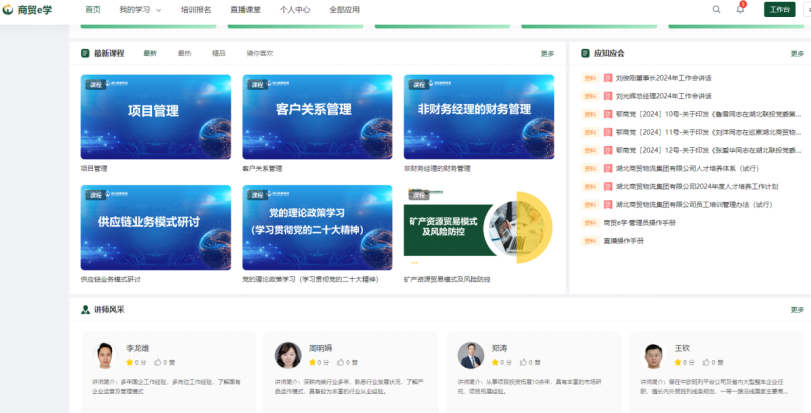
Task: Click thumbs-up icon on 李龙增's card
Action: (155, 362)
